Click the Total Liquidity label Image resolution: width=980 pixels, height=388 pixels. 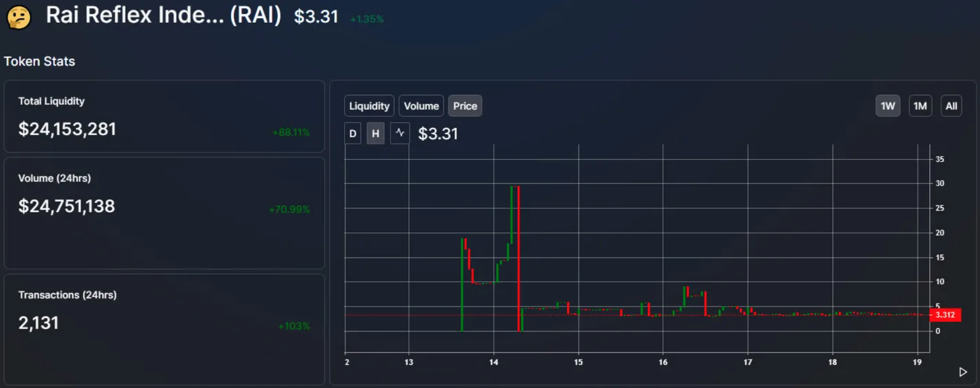(51, 101)
